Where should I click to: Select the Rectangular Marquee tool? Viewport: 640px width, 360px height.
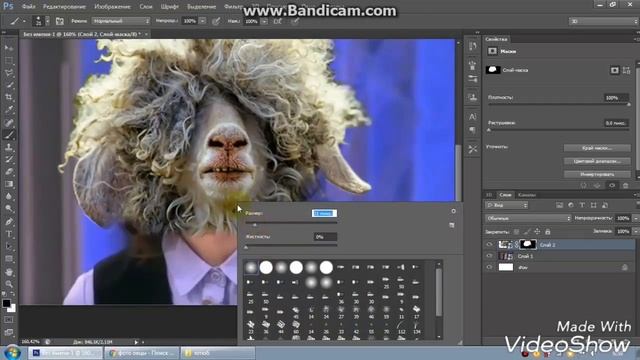click(x=9, y=61)
